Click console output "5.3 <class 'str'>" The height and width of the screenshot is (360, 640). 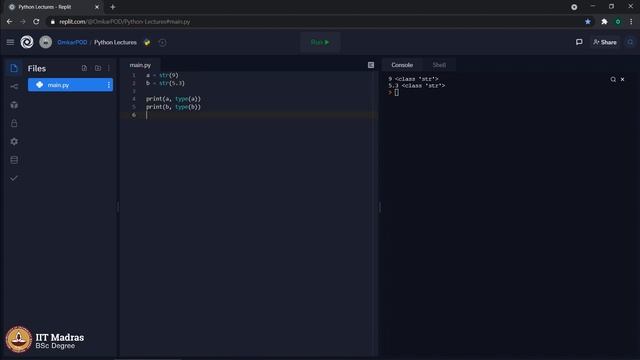point(417,86)
